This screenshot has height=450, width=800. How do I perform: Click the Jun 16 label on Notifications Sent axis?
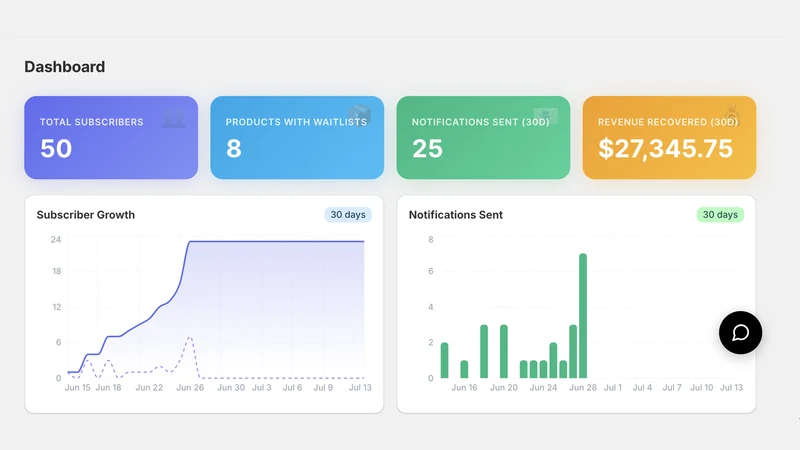[464, 388]
